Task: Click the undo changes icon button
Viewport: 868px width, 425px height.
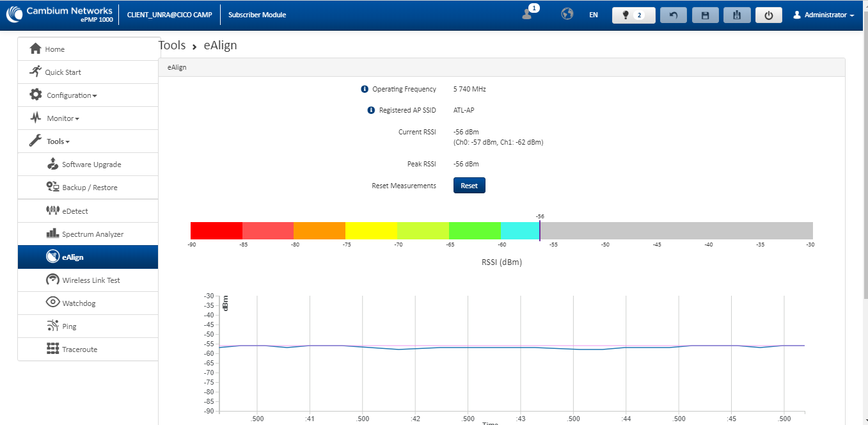Action: [x=673, y=15]
